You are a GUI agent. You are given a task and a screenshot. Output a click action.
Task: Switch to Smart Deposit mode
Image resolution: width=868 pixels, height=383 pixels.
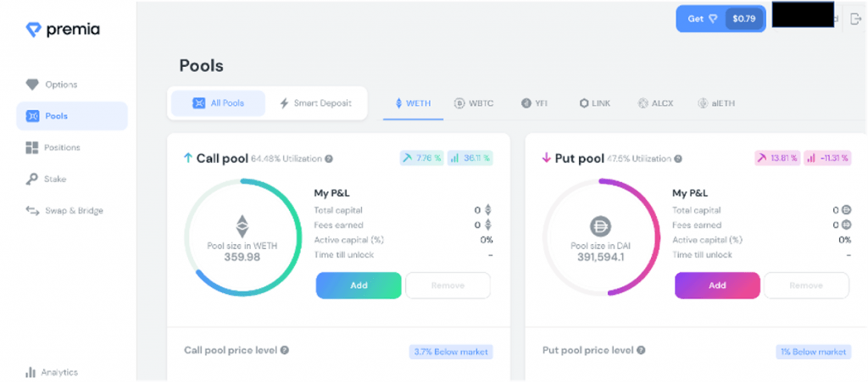coord(315,103)
